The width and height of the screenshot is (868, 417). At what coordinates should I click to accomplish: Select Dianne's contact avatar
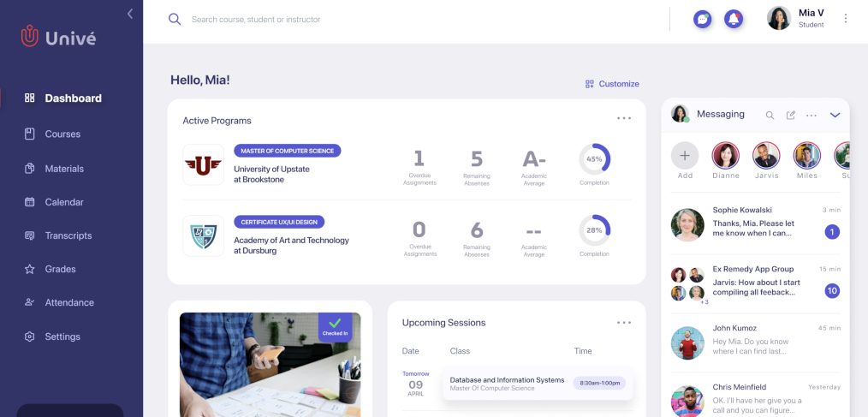tap(726, 156)
